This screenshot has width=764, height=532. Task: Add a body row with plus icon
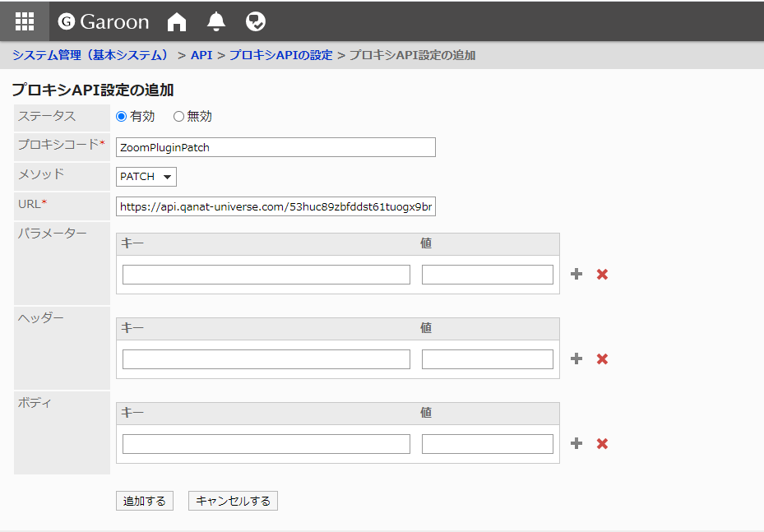click(576, 444)
